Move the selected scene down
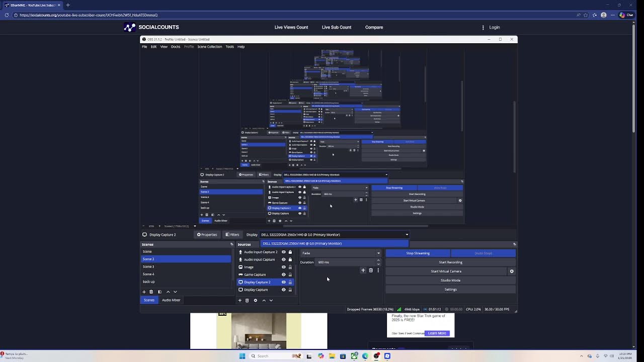The height and width of the screenshot is (362, 644). pyautogui.click(x=175, y=292)
